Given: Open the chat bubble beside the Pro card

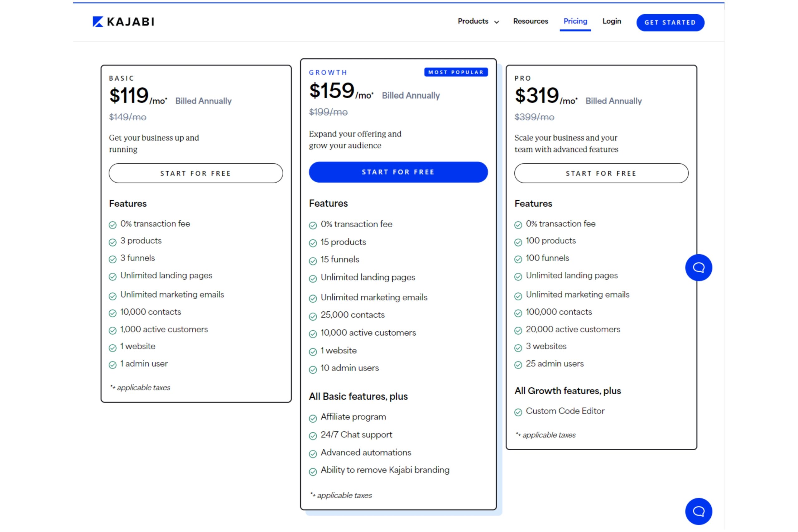Looking at the screenshot, I should coord(699,267).
